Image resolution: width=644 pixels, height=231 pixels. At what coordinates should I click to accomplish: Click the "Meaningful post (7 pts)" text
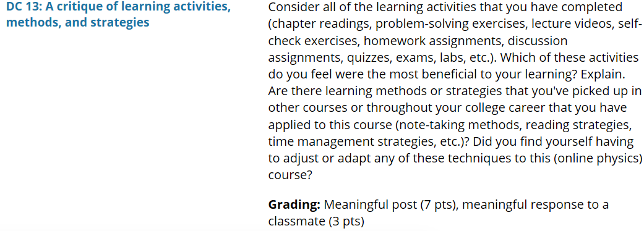tap(390, 204)
